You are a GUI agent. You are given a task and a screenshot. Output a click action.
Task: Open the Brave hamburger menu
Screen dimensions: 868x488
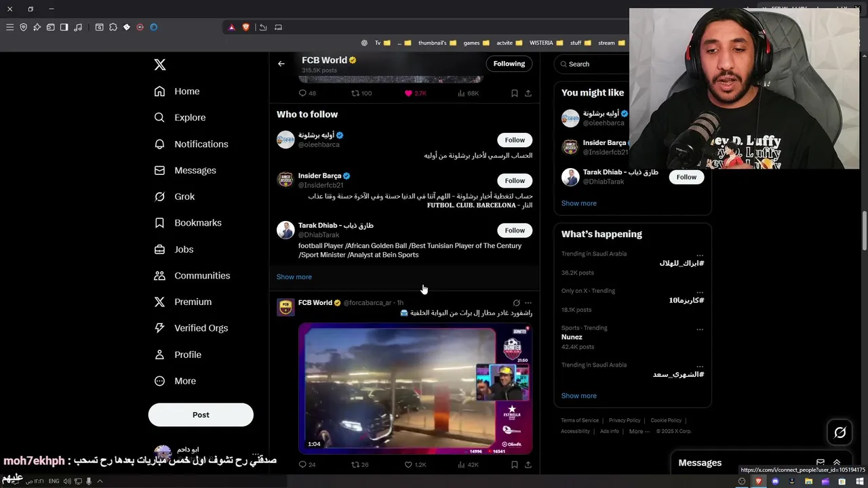click(x=9, y=27)
